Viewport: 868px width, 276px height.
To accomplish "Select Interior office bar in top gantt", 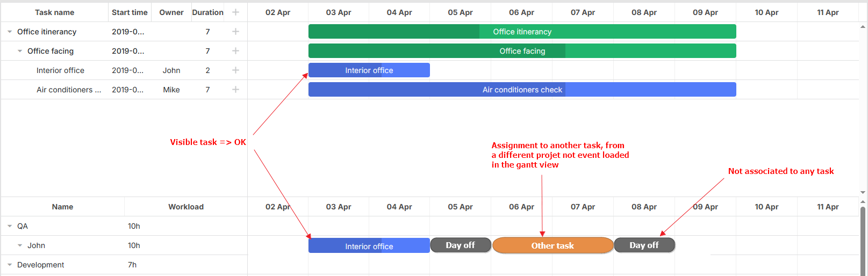I will click(x=369, y=70).
